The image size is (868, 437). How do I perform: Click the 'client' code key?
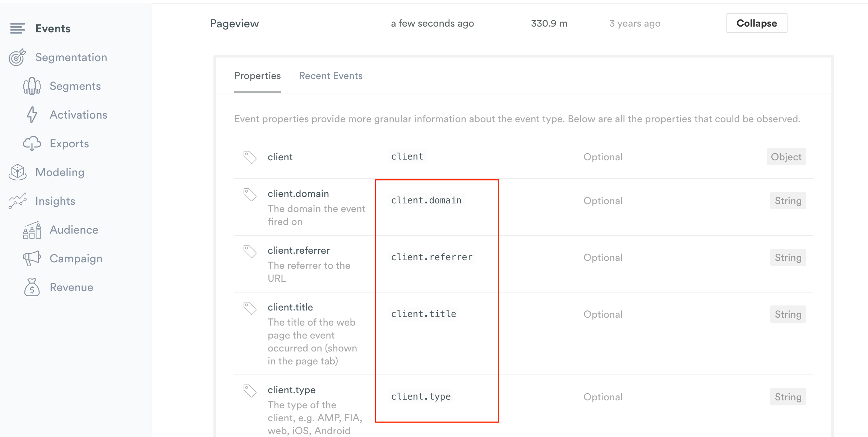tap(407, 156)
